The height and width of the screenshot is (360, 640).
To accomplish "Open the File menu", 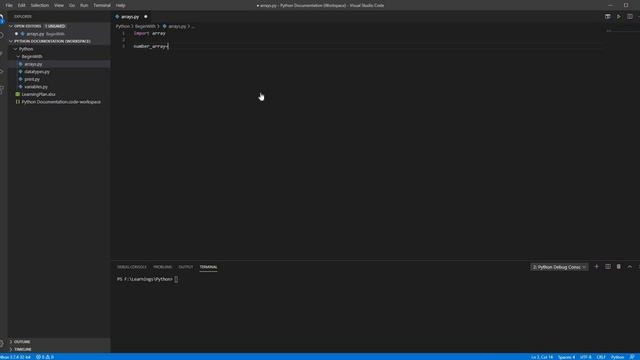I will (x=9, y=5).
